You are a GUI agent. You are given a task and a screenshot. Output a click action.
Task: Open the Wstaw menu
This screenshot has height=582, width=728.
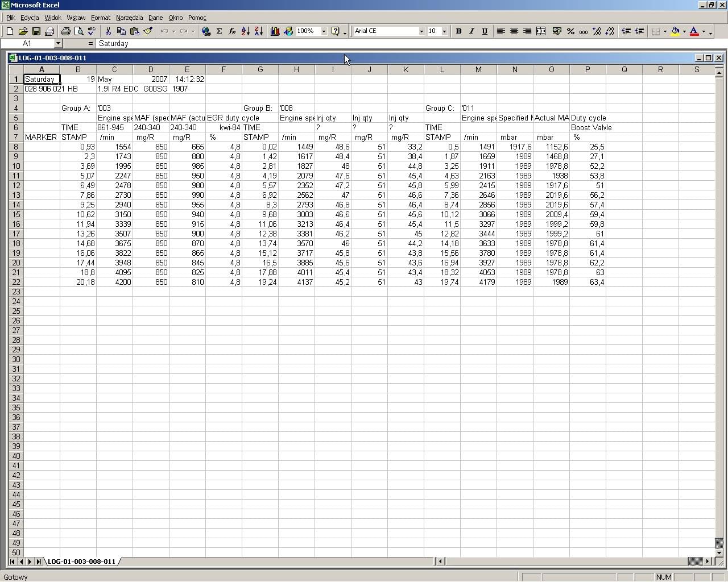76,18
